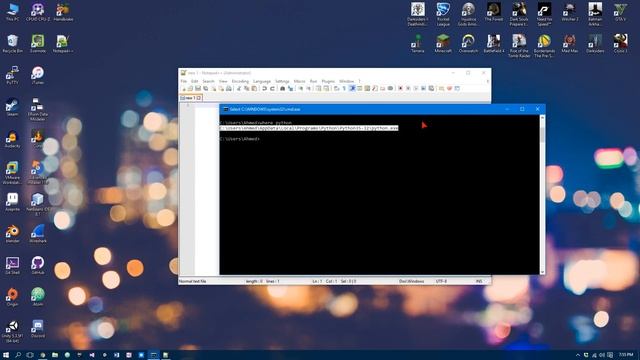Open the Mad Max desktop shortcut
The image size is (640, 360).
click(x=569, y=44)
